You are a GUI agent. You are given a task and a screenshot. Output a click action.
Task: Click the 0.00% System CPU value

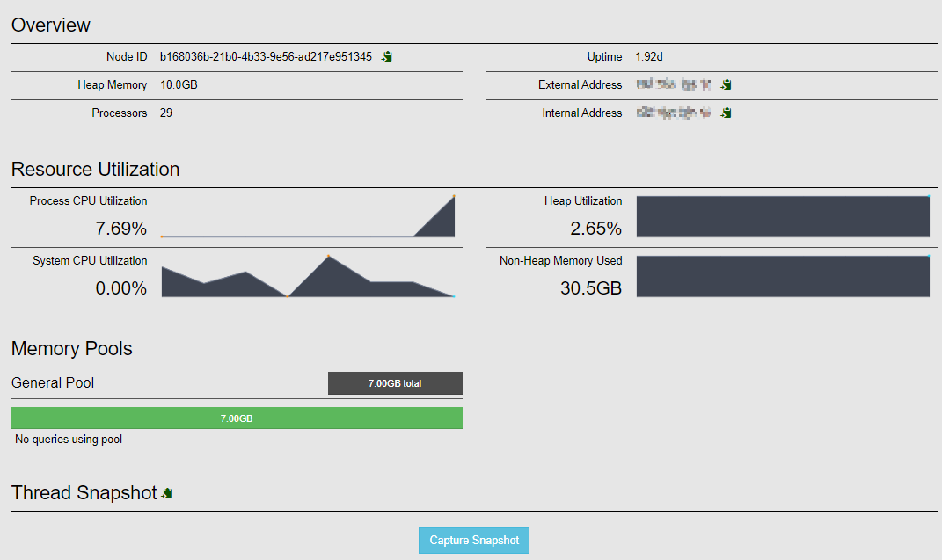pos(120,288)
